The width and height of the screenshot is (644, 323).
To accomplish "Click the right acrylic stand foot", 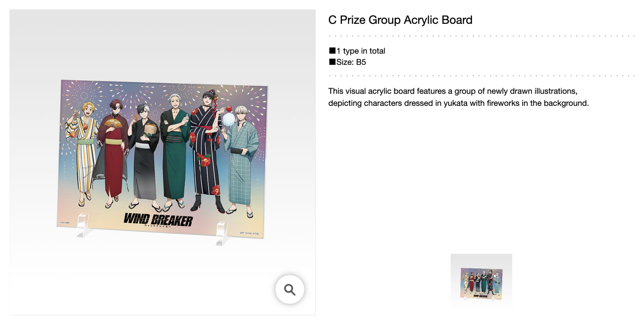I will click(222, 233).
